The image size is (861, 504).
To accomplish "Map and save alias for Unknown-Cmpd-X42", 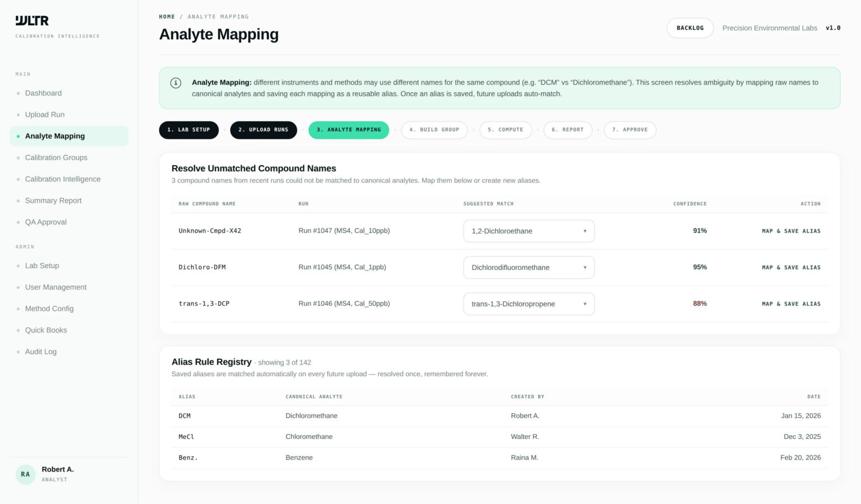I will click(x=791, y=231).
